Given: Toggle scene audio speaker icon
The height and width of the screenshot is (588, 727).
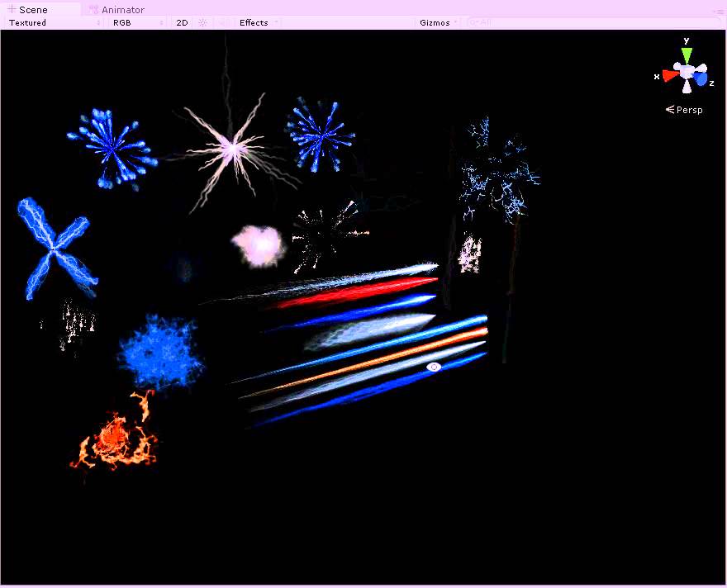Looking at the screenshot, I should (x=223, y=22).
